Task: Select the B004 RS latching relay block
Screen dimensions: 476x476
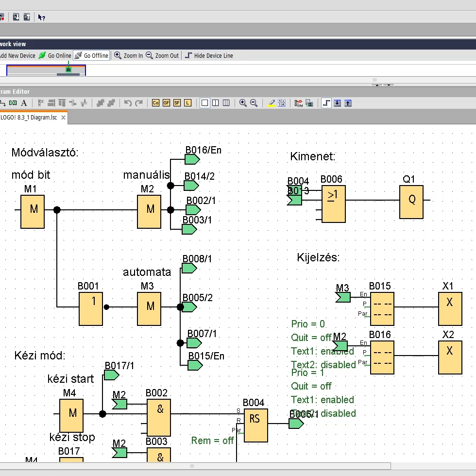Action: [255, 425]
